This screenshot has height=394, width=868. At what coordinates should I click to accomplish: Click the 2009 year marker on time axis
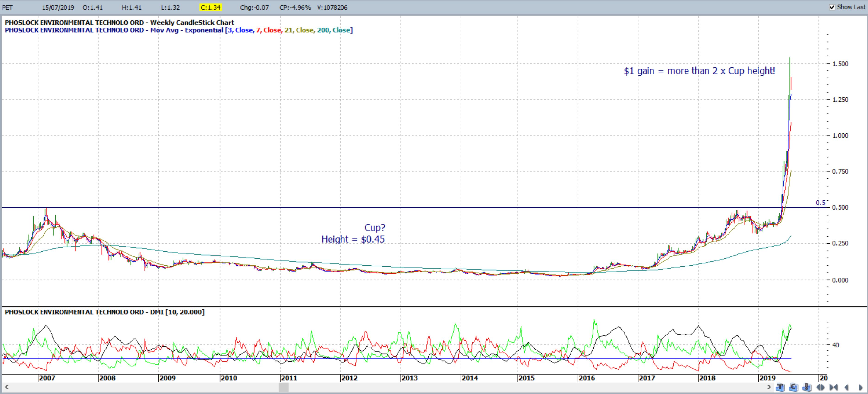click(x=167, y=378)
